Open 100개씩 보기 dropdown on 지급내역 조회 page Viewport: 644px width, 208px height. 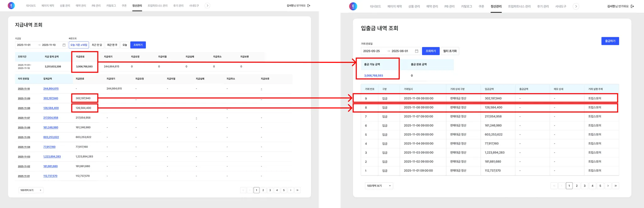tap(31, 190)
